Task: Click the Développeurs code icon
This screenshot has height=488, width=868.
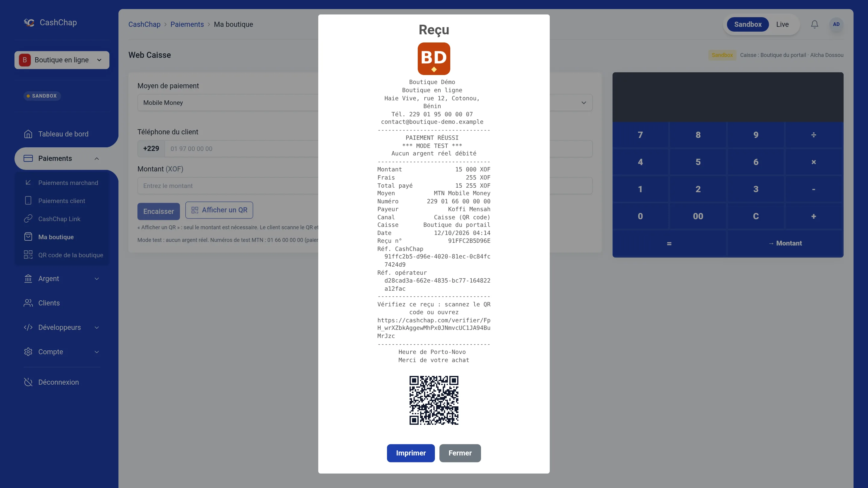Action: (28, 327)
